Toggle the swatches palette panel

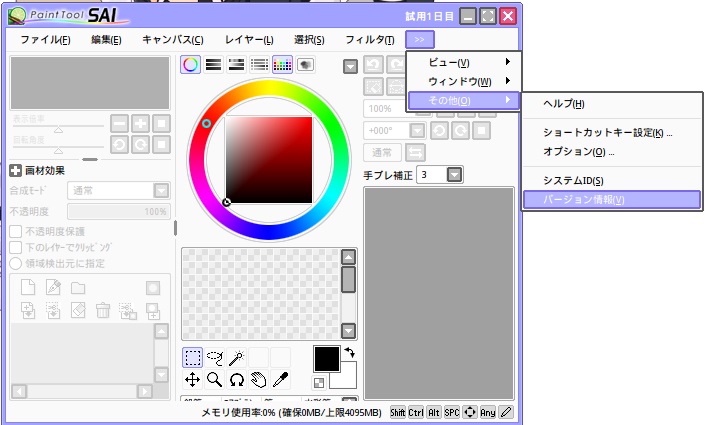(282, 65)
